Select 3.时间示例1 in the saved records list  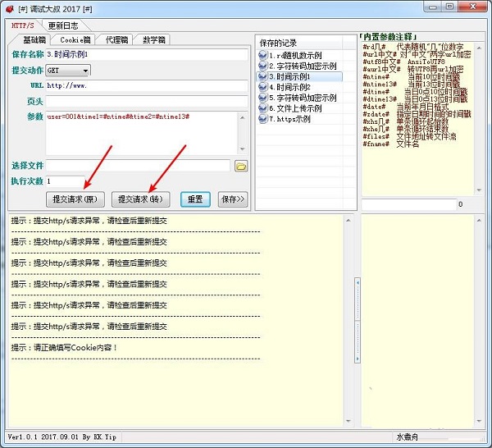click(x=299, y=76)
